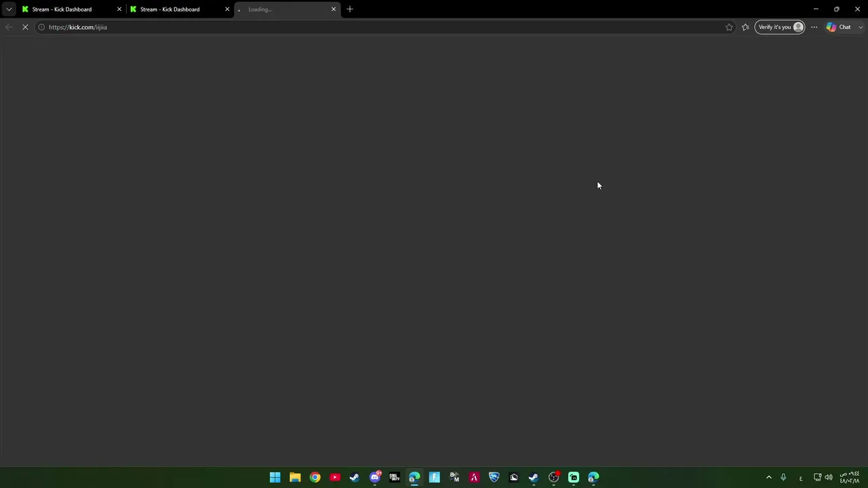The image size is (868, 488).
Task: Open Copilot Chat
Action: click(839, 27)
